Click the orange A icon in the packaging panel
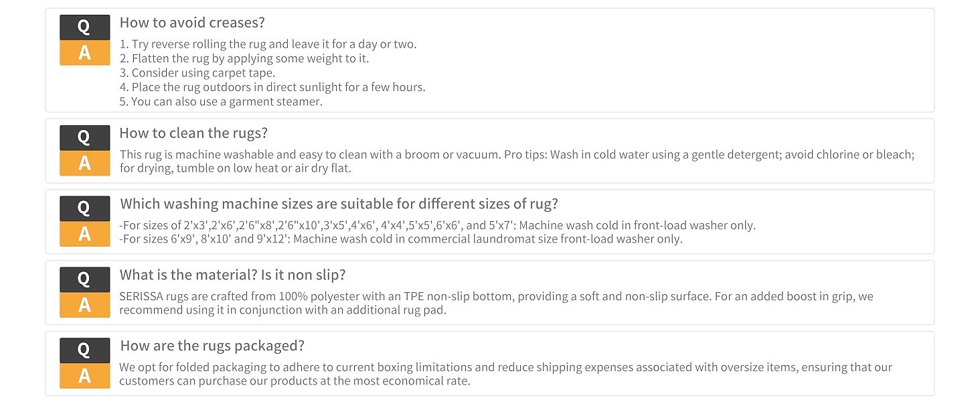The image size is (980, 402). coord(84,376)
